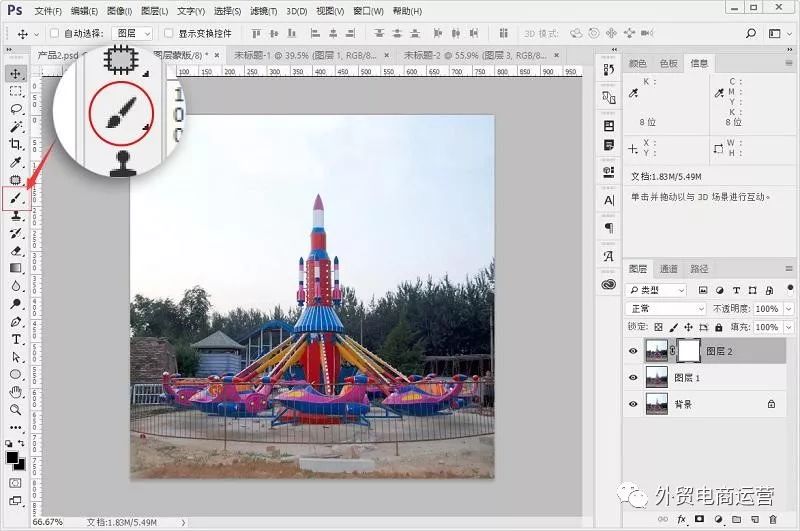Activate the Pen tool
This screenshot has height=531, width=800.
pyautogui.click(x=15, y=322)
